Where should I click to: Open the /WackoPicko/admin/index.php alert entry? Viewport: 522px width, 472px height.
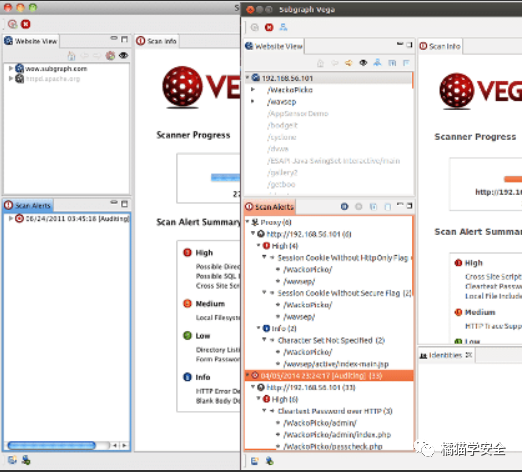tap(337, 435)
